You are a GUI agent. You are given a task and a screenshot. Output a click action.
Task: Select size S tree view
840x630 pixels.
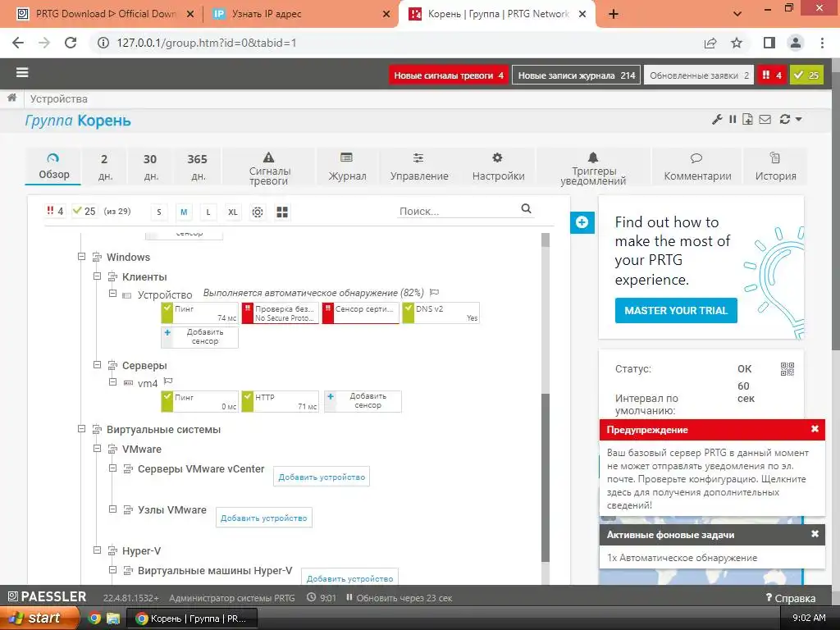point(158,212)
